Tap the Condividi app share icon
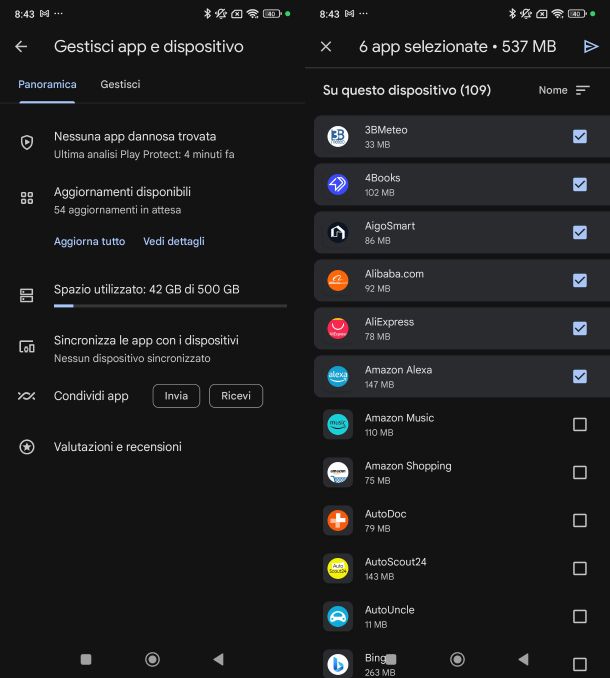This screenshot has height=678, width=610. click(26, 396)
